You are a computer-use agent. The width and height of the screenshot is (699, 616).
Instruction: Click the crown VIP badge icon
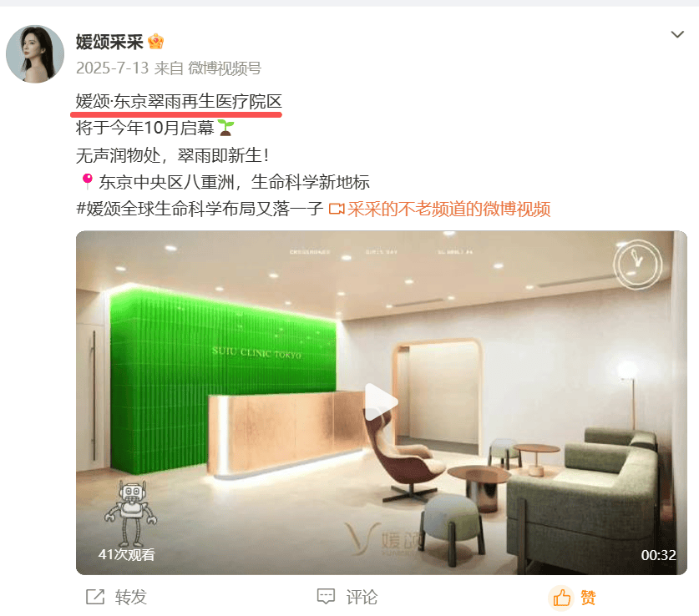tap(155, 42)
